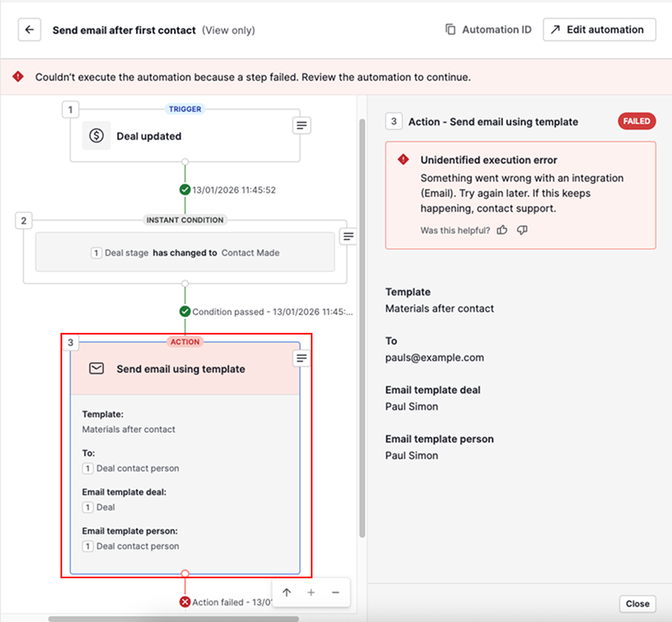The width and height of the screenshot is (672, 622).
Task: Click the Edit automation button
Action: click(x=599, y=29)
